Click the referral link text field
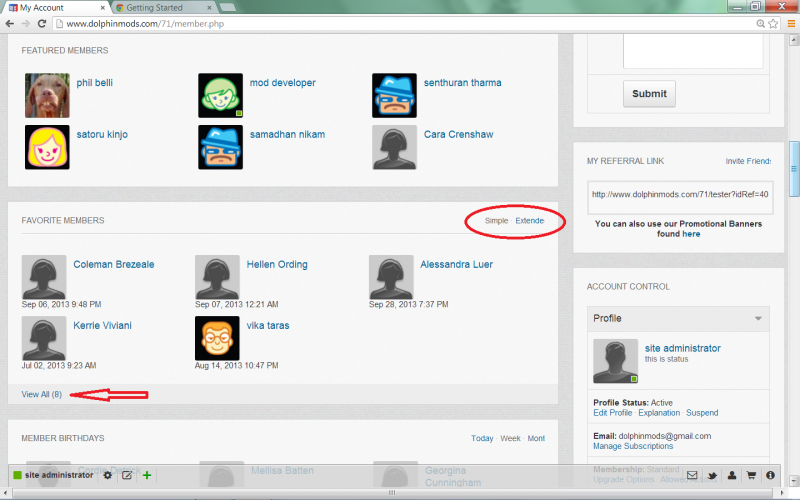 pyautogui.click(x=680, y=197)
